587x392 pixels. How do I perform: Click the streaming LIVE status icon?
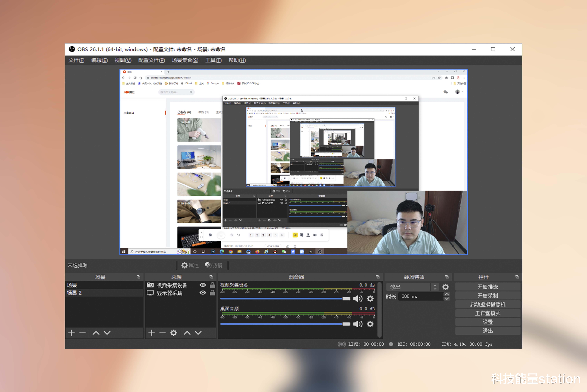pos(342,344)
